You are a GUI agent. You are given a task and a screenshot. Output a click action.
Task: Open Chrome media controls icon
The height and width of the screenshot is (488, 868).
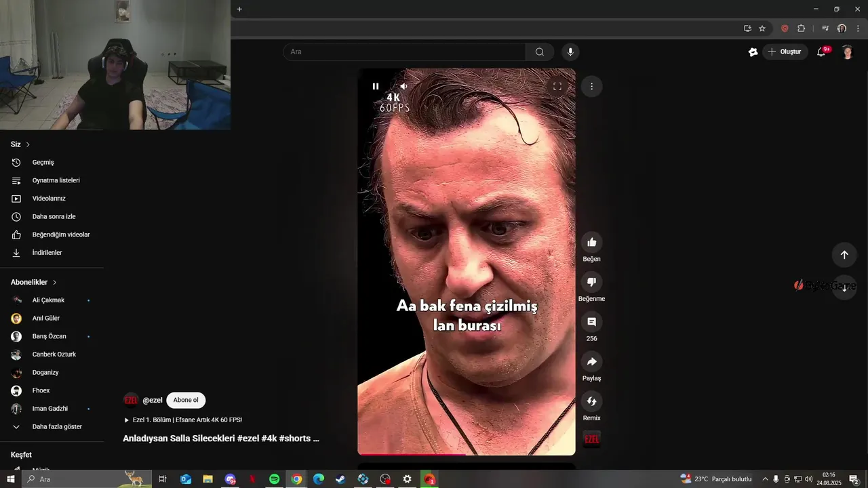coord(825,28)
